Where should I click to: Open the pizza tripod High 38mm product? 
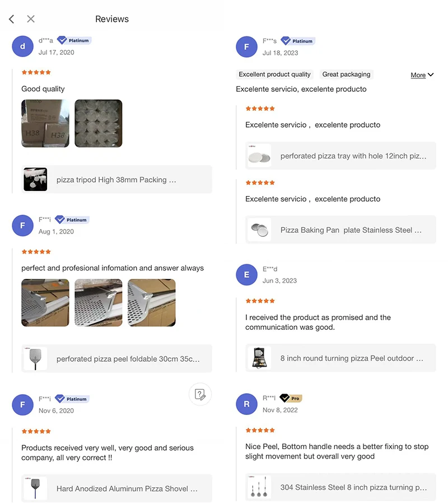pos(116,180)
